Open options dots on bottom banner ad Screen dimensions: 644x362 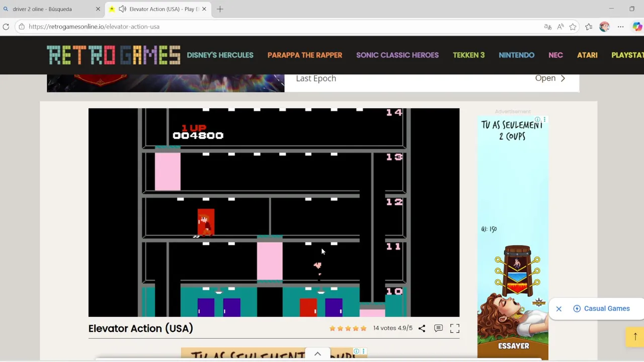coord(363,351)
